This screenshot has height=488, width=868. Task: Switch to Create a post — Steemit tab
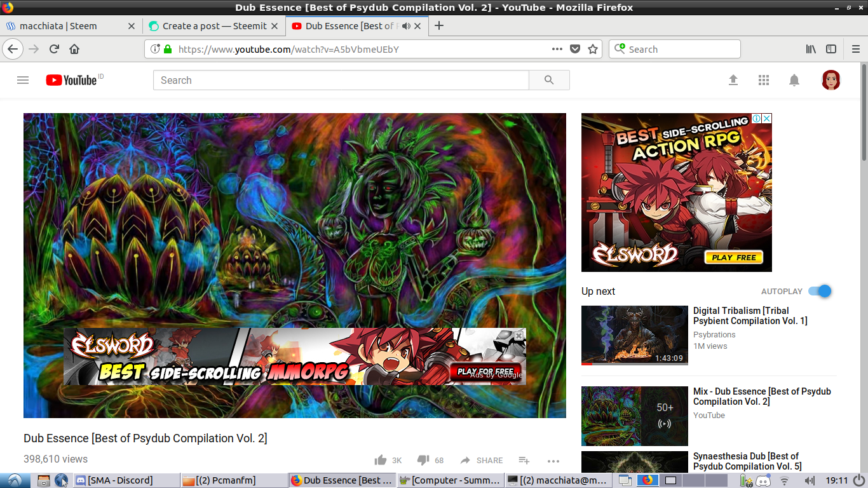[x=214, y=26]
